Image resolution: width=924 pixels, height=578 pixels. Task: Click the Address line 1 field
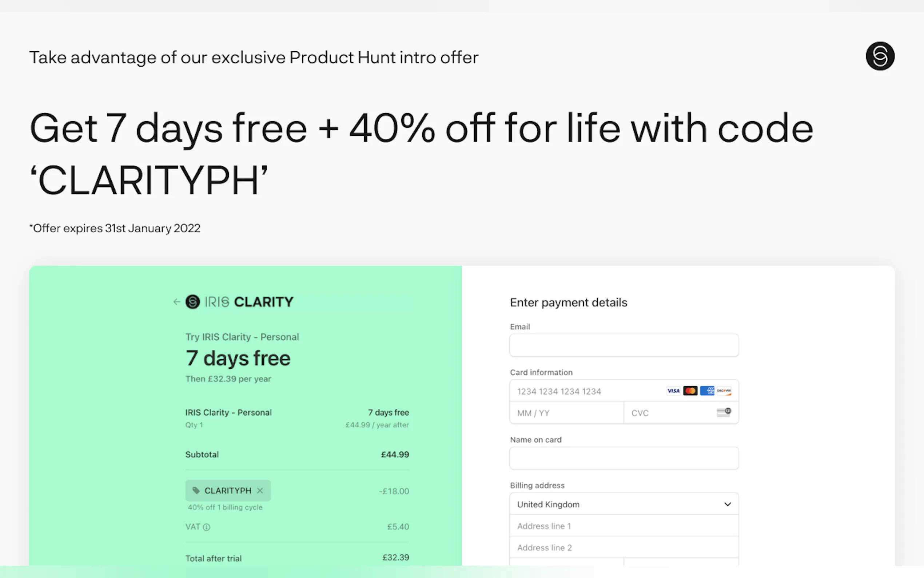624,526
